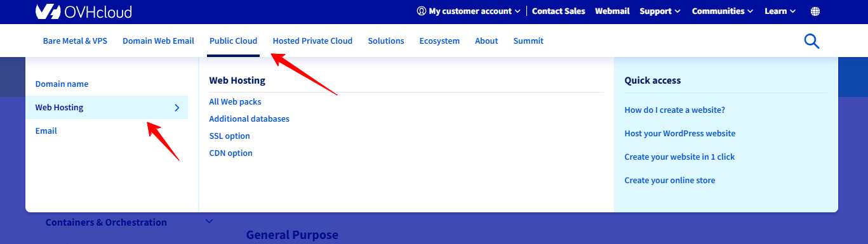Open CDN option link

[230, 153]
